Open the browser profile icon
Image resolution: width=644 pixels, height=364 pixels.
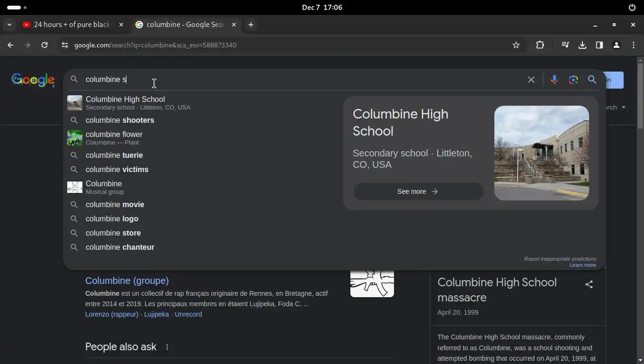pos(617,45)
